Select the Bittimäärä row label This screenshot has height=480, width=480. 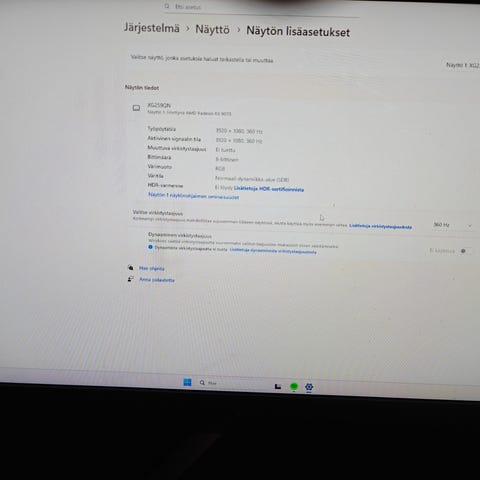(x=159, y=157)
